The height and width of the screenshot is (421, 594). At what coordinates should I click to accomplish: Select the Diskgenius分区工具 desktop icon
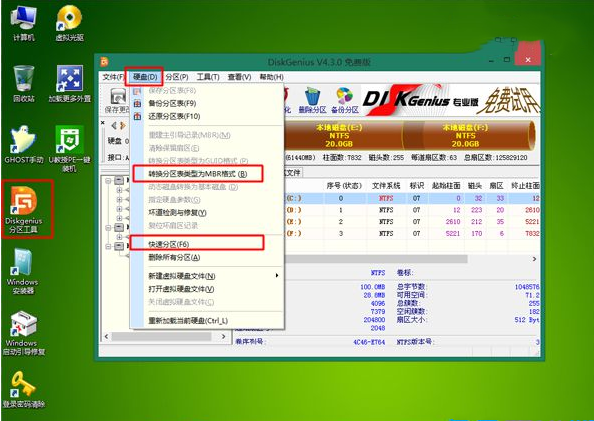(x=23, y=210)
